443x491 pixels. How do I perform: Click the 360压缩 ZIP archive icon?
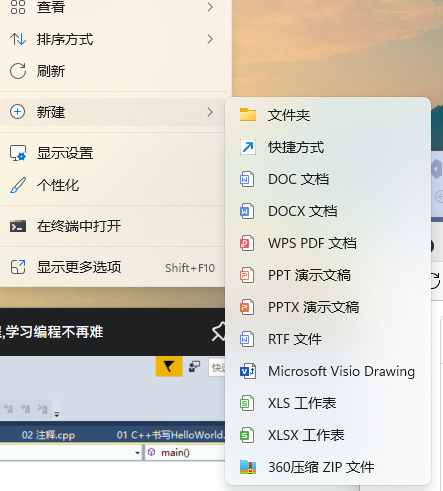(248, 467)
